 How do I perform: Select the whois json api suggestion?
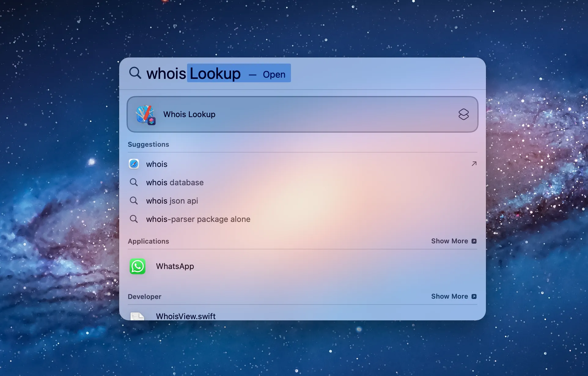[172, 201]
